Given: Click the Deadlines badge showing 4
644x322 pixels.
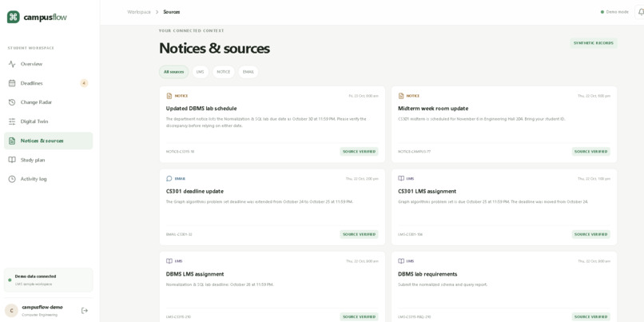Looking at the screenshot, I should click(x=84, y=83).
